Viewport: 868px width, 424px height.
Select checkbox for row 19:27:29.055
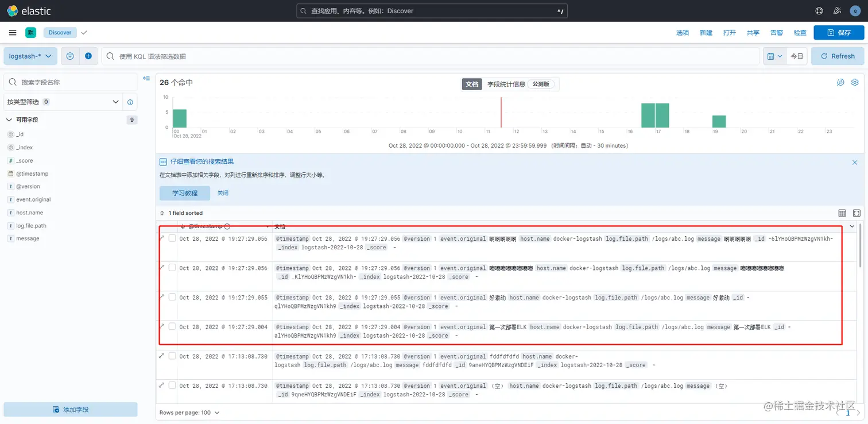coord(172,297)
